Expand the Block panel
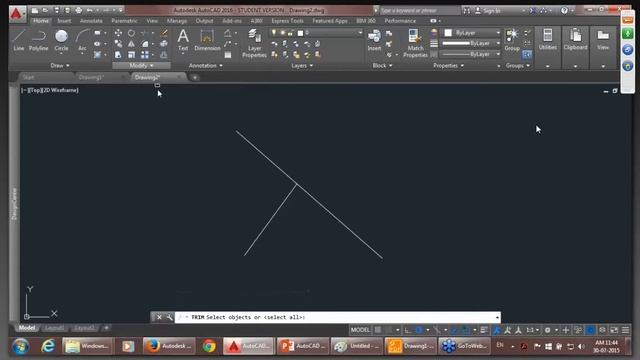The width and height of the screenshot is (640, 360). (382, 65)
